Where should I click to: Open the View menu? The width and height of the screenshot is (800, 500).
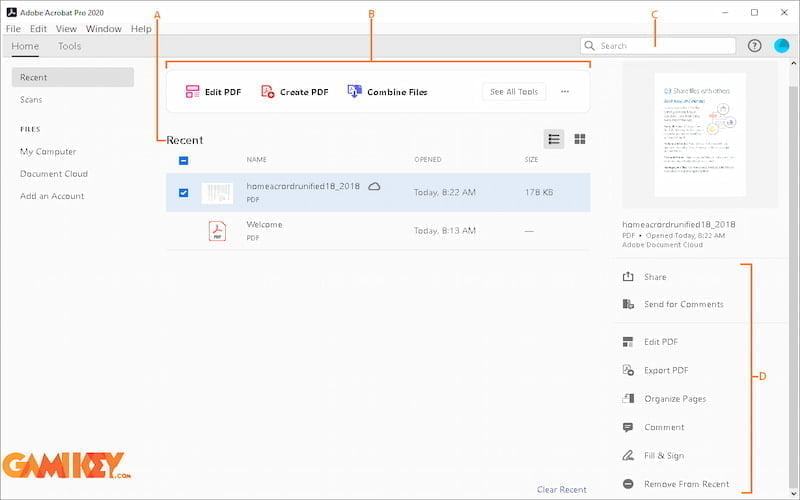pyautogui.click(x=66, y=29)
